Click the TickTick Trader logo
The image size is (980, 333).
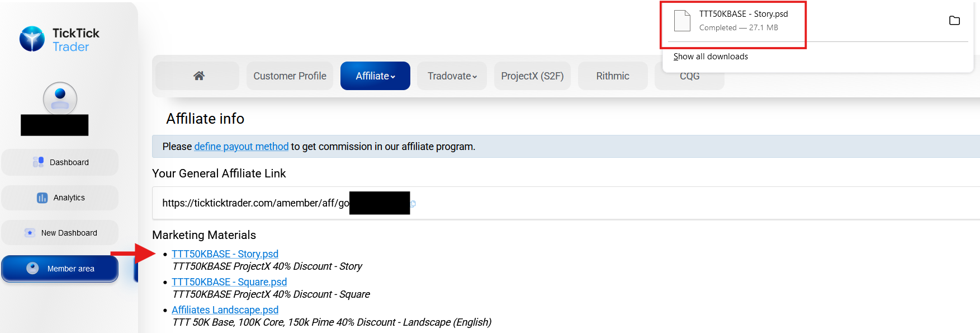[x=59, y=39]
